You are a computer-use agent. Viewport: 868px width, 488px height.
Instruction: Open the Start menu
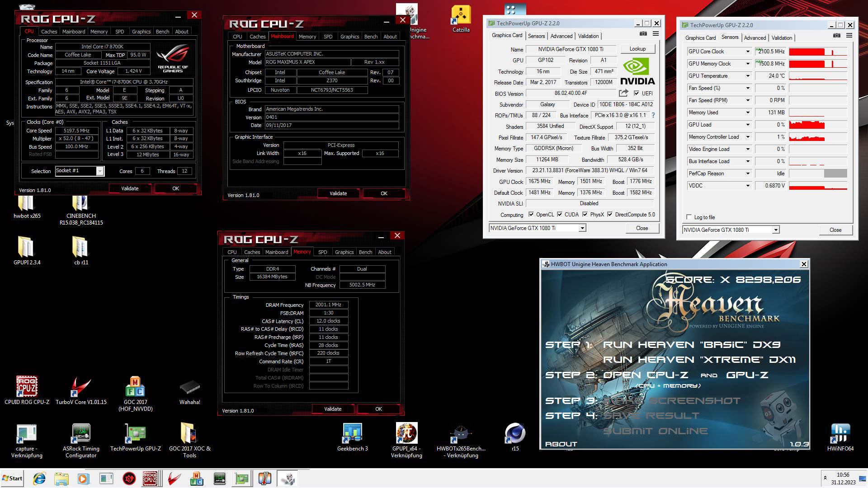[12, 479]
